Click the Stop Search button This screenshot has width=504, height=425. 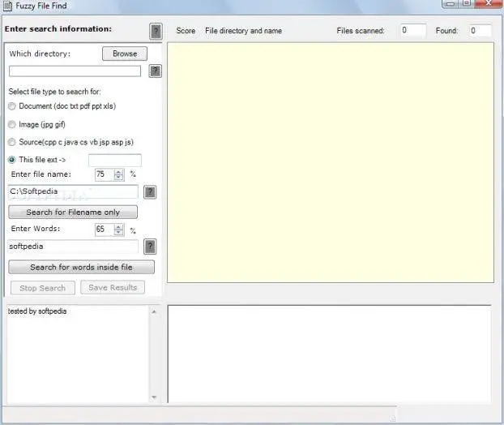coord(43,288)
